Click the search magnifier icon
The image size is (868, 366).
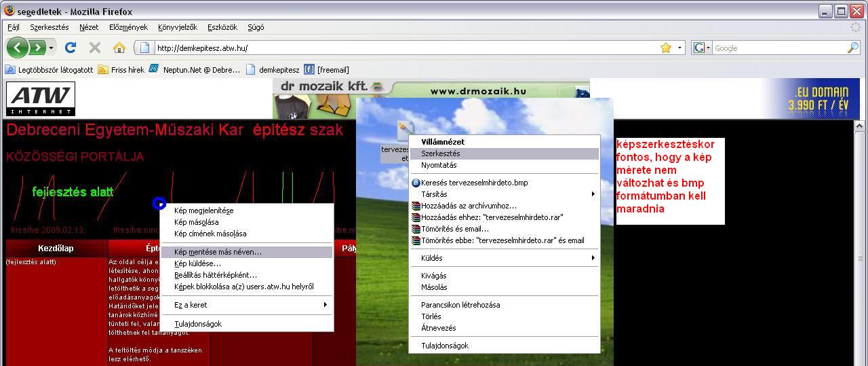(x=852, y=48)
